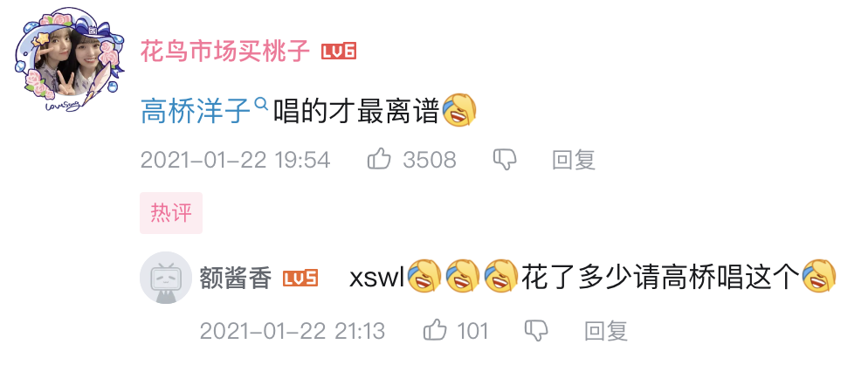Dislike the reply by 额酱香
Screen dimensions: 868x365
point(536,331)
